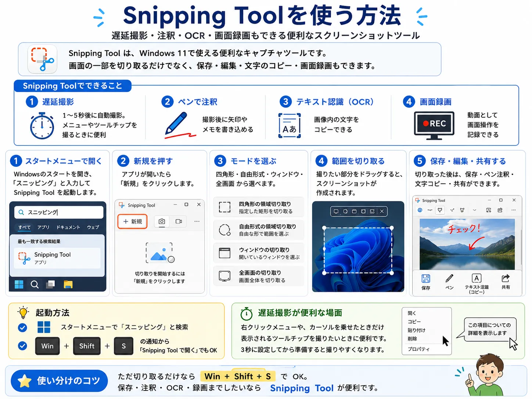The width and height of the screenshot is (532, 399).
Task: Click the 保存・編集・共有する step heading
Action: tap(468, 161)
